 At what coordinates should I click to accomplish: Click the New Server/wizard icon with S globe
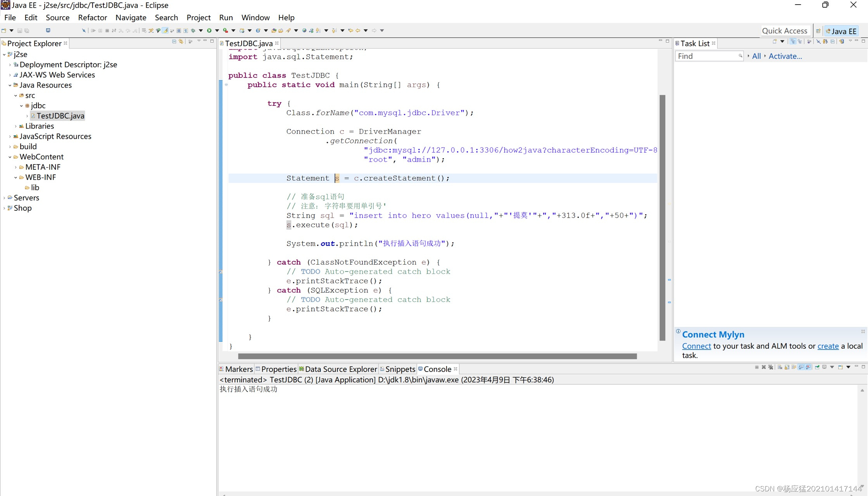pyautogui.click(x=258, y=31)
